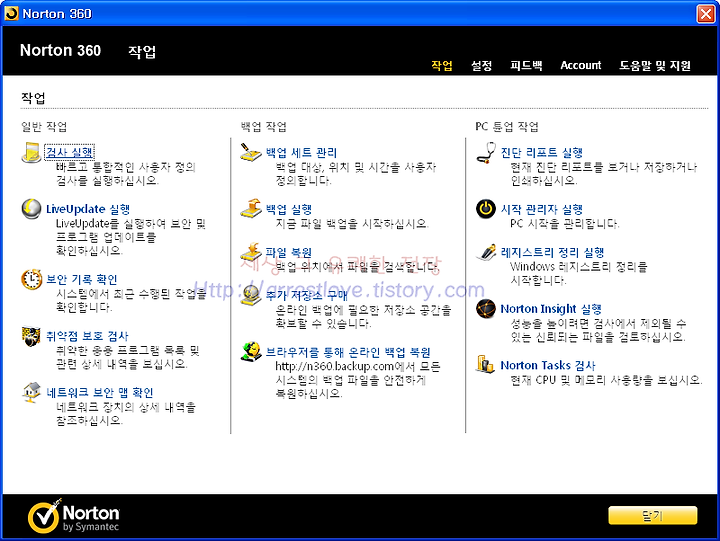Click the 보안 기록 확인 clock icon
720x541 pixels.
click(x=32, y=279)
